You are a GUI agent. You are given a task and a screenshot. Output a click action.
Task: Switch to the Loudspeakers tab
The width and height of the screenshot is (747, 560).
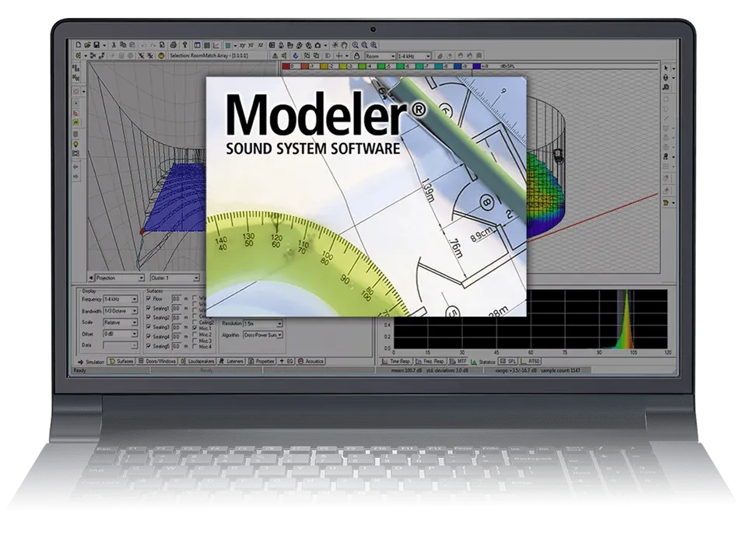tap(198, 361)
